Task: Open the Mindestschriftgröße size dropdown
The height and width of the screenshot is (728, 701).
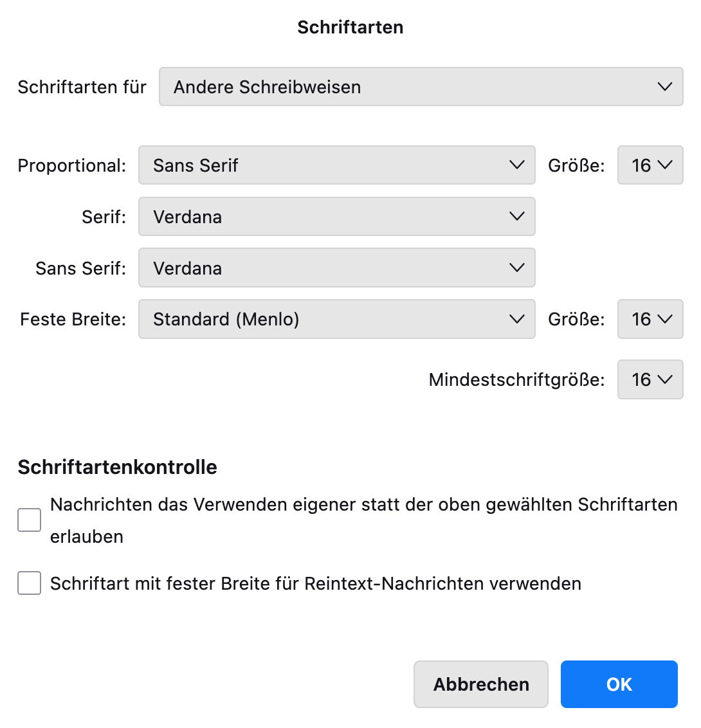Action: [x=650, y=379]
